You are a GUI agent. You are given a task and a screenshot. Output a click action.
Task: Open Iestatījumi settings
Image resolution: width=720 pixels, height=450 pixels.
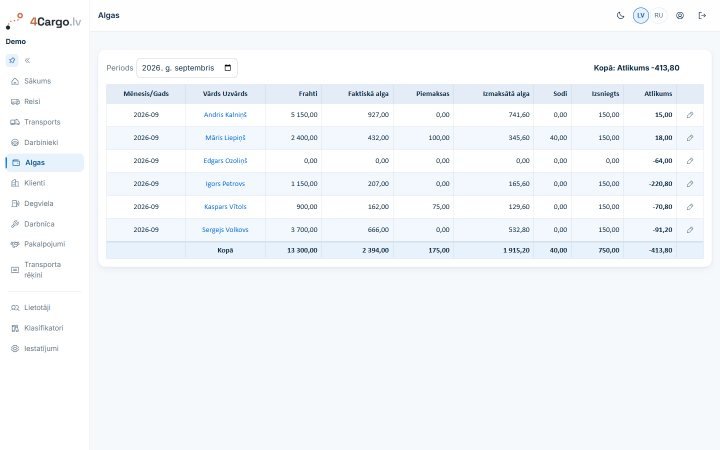45,349
